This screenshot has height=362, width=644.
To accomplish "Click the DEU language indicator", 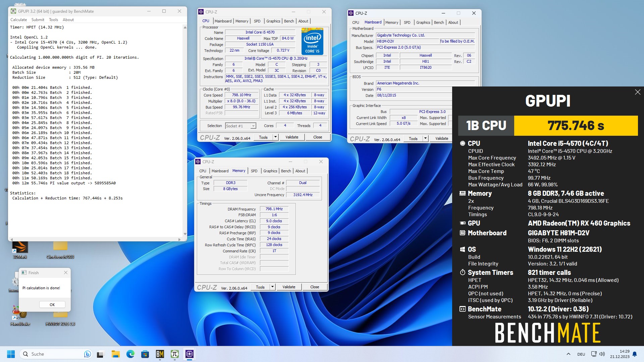I will pos(581,354).
